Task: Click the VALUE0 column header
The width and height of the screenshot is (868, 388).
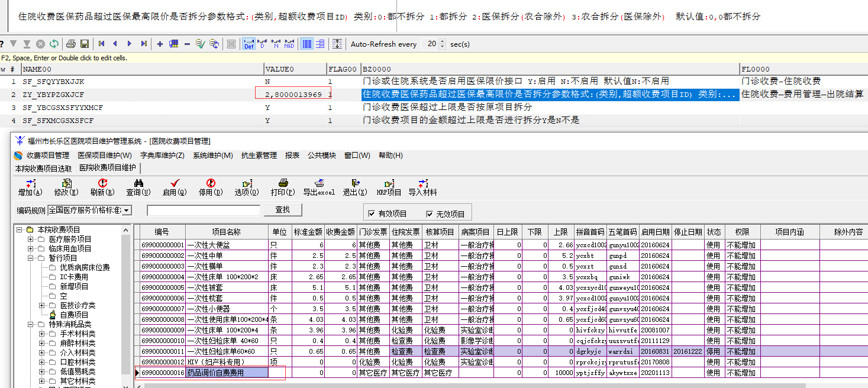Action: click(295, 69)
